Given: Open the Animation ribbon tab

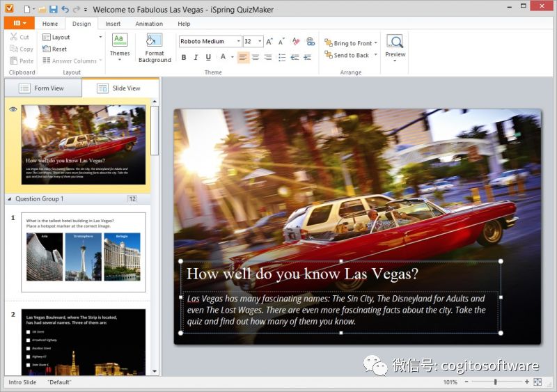Looking at the screenshot, I should 149,24.
